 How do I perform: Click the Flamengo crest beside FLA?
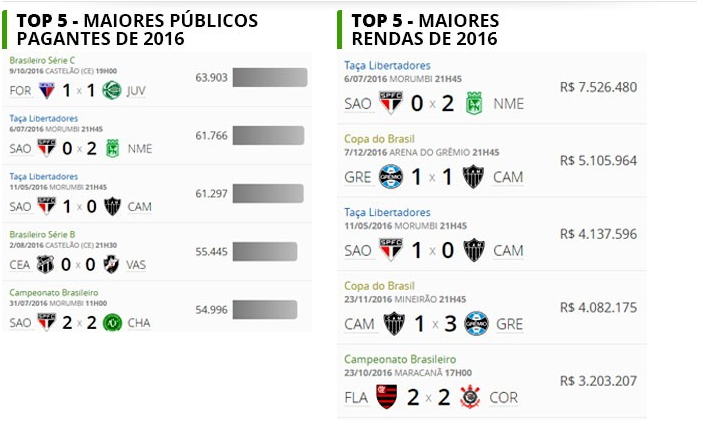pos(387,398)
